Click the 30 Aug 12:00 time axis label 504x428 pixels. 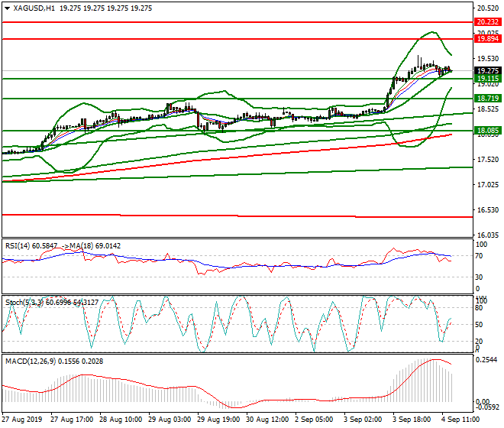(267, 420)
